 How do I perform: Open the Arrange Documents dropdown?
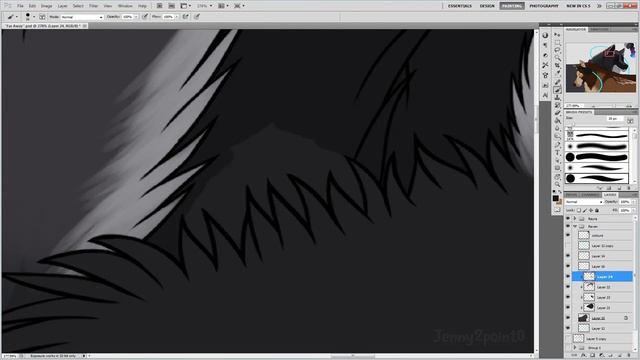[x=223, y=6]
